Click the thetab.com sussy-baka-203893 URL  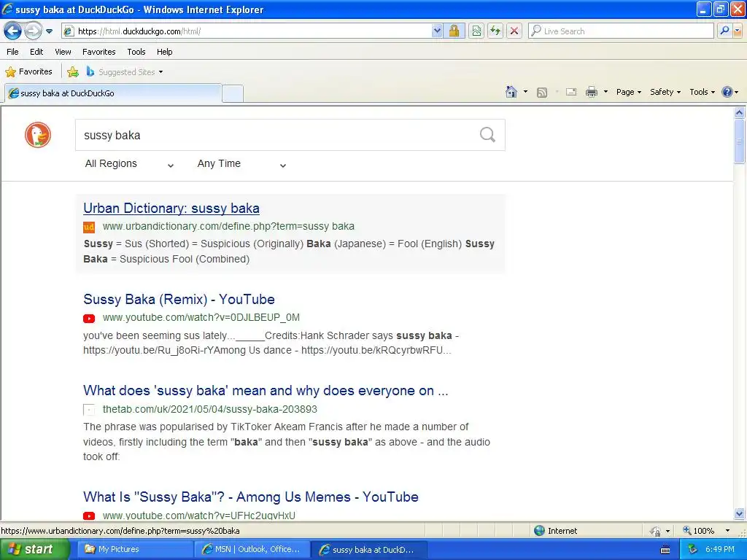[209, 409]
